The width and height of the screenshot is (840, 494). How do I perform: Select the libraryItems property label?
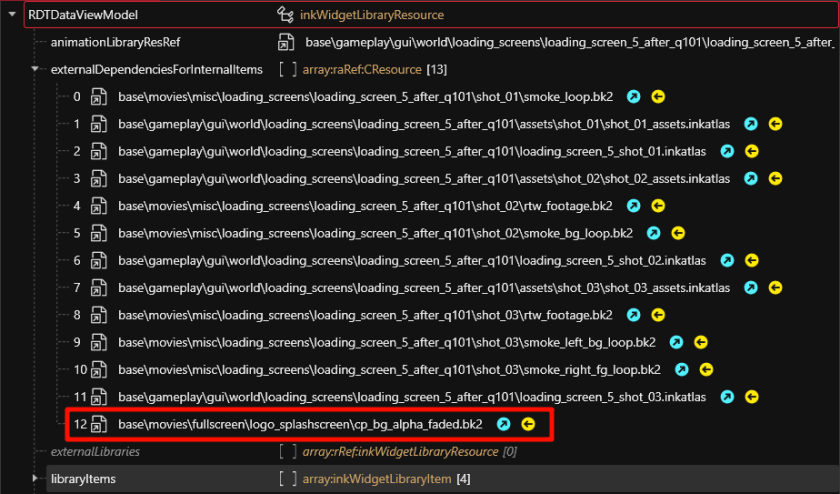coord(83,479)
